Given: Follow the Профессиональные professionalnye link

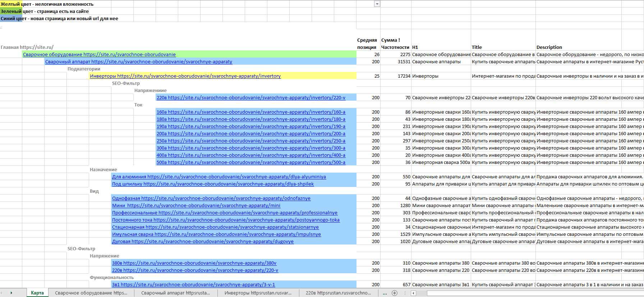Looking at the screenshot, I should click(225, 213).
